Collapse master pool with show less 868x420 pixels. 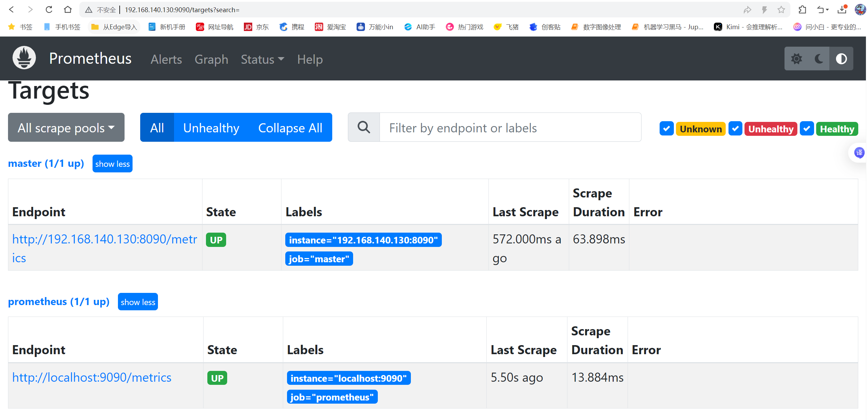click(x=112, y=164)
